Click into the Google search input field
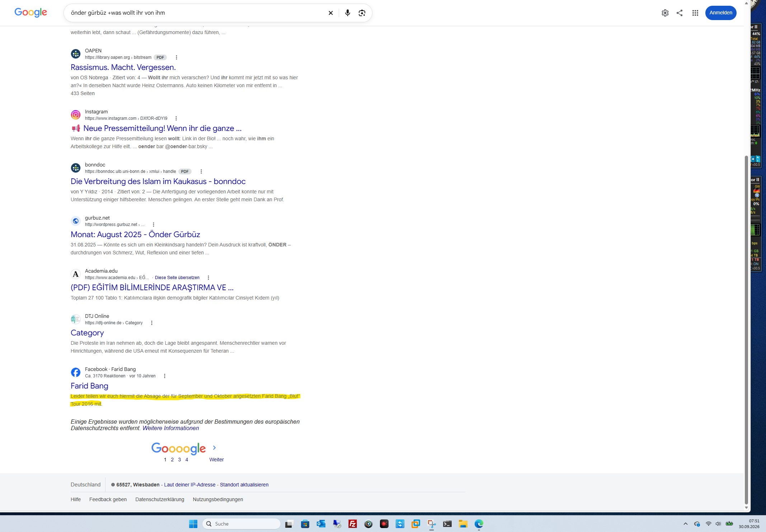Image resolution: width=766 pixels, height=532 pixels. 196,13
